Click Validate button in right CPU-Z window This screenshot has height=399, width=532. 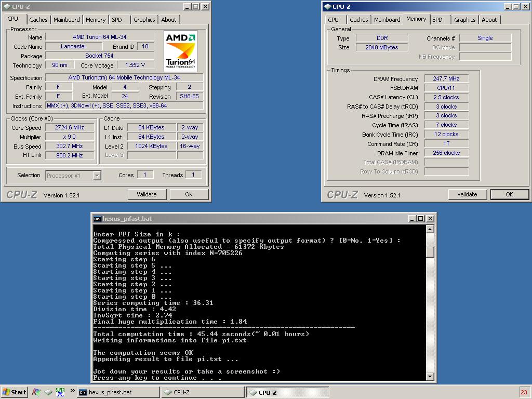467,194
